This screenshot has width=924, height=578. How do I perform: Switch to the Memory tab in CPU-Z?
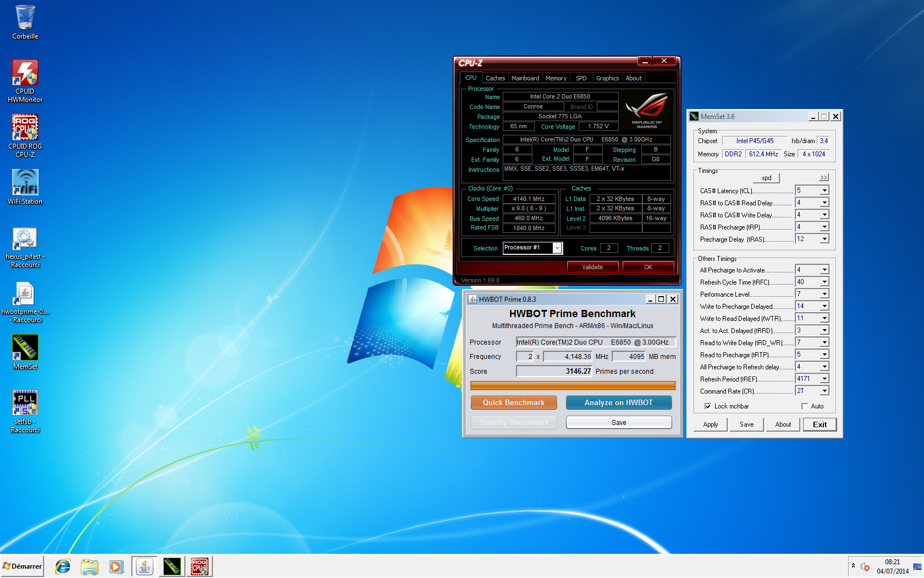pyautogui.click(x=556, y=78)
